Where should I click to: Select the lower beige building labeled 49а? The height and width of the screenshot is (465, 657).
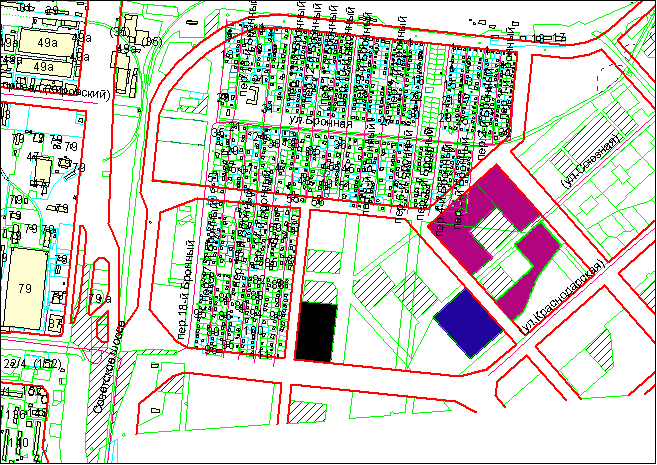point(42,66)
